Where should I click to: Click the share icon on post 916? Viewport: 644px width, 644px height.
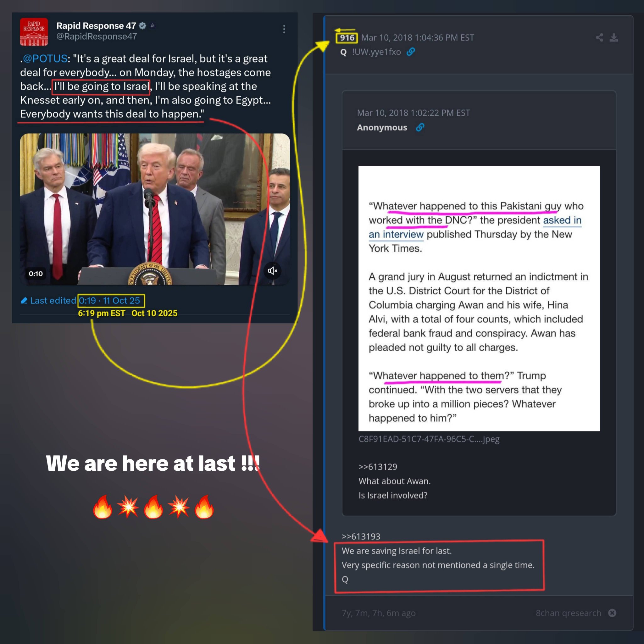coord(599,37)
